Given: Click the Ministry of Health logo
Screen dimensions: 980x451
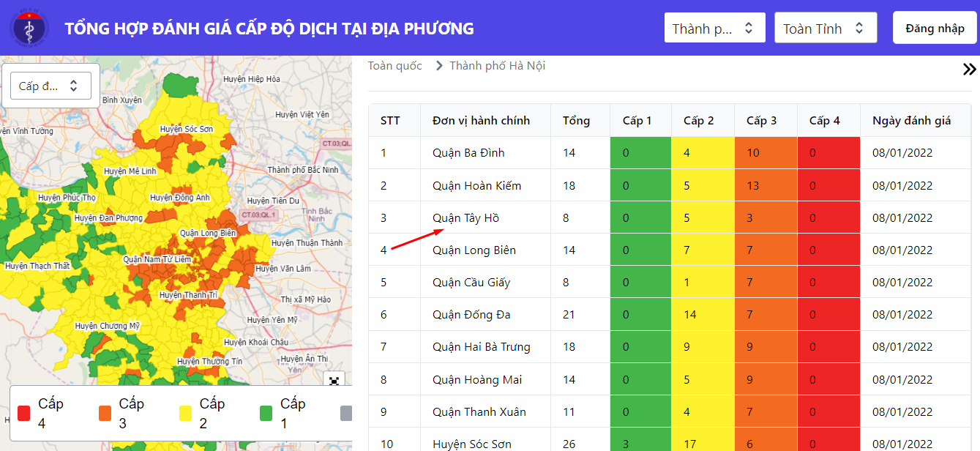Looking at the screenshot, I should click(29, 29).
